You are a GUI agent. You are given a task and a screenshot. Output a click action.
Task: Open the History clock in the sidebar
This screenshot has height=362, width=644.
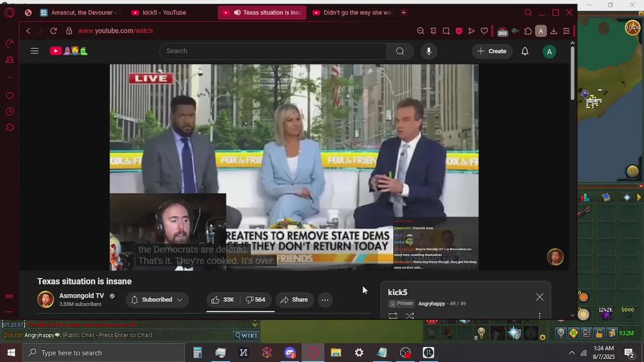[x=10, y=112]
